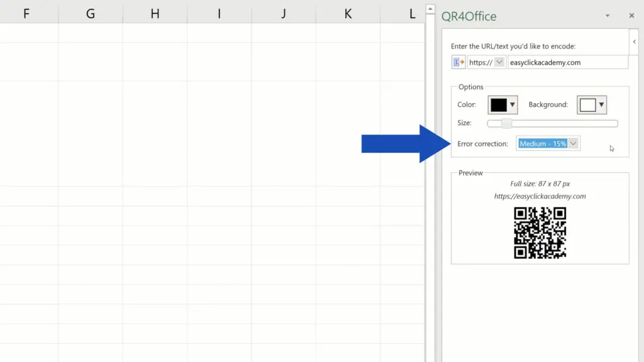Screen dimensions: 644x362
Task: Select column I header
Action: tap(219, 14)
